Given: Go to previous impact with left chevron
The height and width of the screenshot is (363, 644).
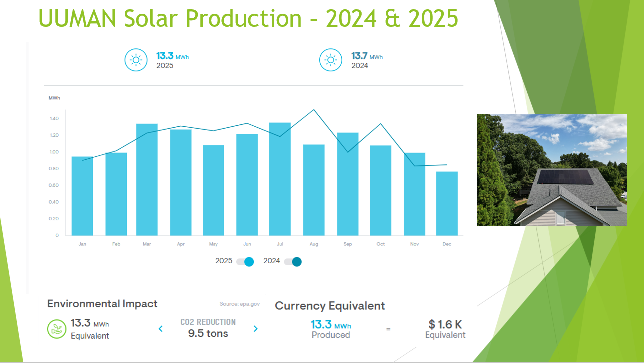Looking at the screenshot, I should pos(161,329).
